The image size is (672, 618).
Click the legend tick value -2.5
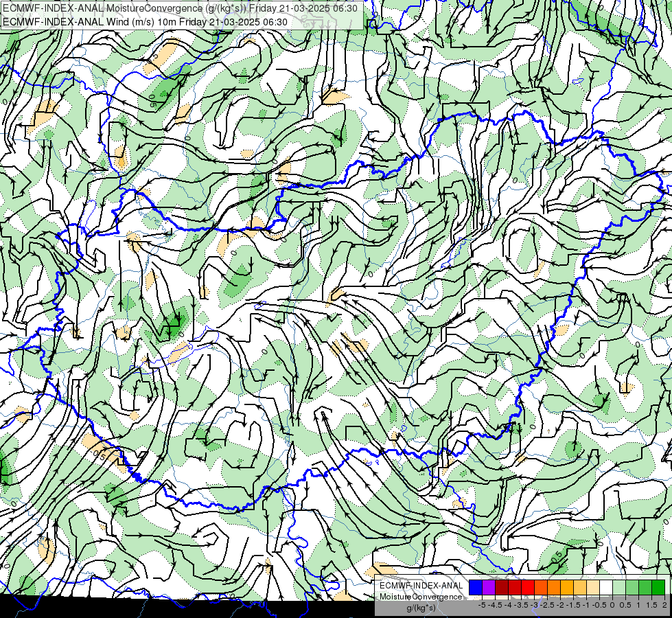pos(547,605)
